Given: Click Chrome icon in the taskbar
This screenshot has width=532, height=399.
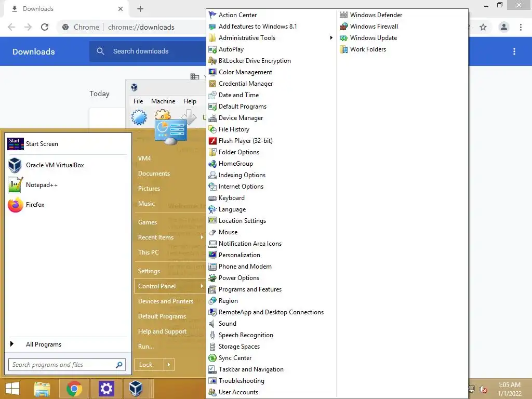Looking at the screenshot, I should pos(74,389).
